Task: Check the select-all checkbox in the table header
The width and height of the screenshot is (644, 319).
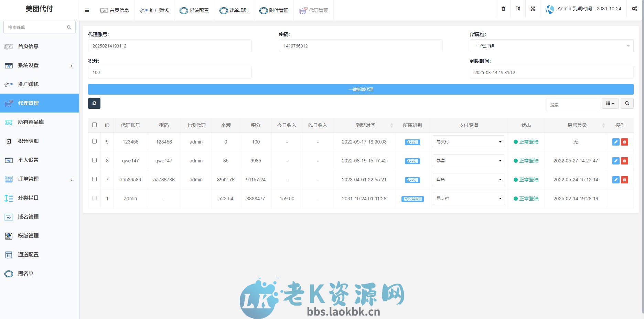Action: click(94, 125)
